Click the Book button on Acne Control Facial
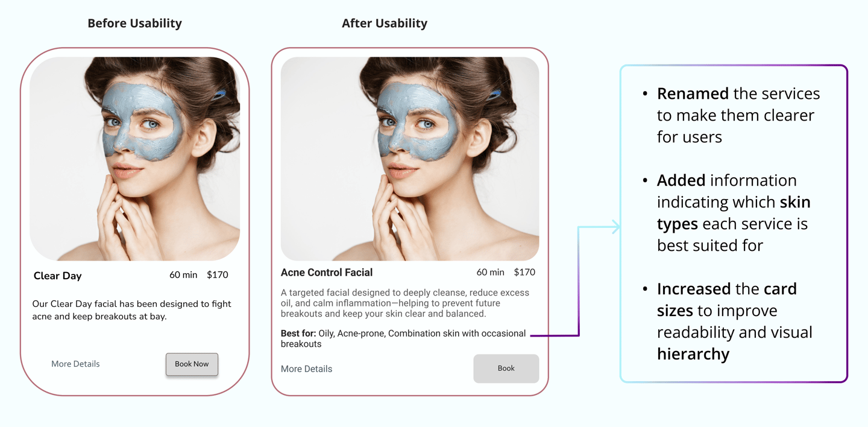Viewport: 868px width, 427px height. point(506,368)
